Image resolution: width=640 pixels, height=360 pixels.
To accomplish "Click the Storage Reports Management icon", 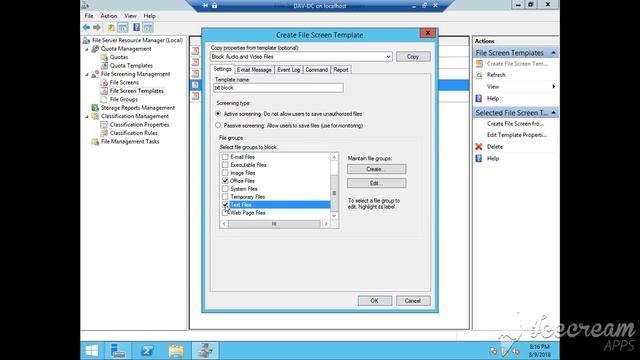I will tap(95, 108).
